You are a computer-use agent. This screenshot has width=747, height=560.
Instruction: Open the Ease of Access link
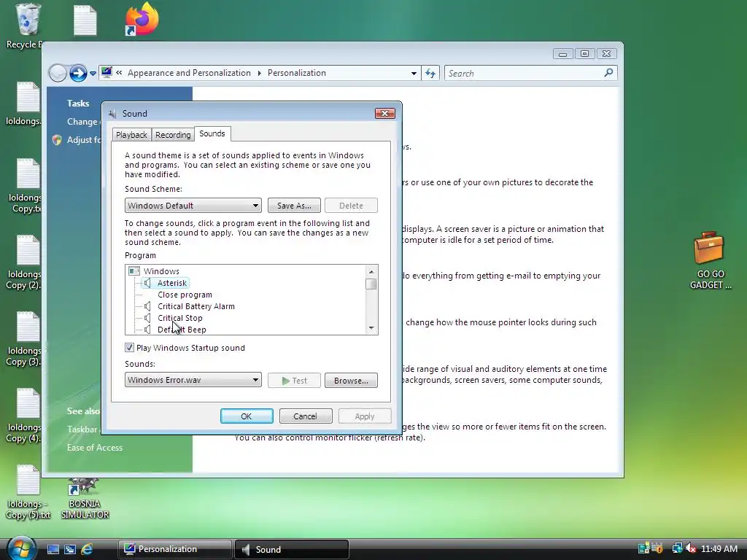pos(95,448)
